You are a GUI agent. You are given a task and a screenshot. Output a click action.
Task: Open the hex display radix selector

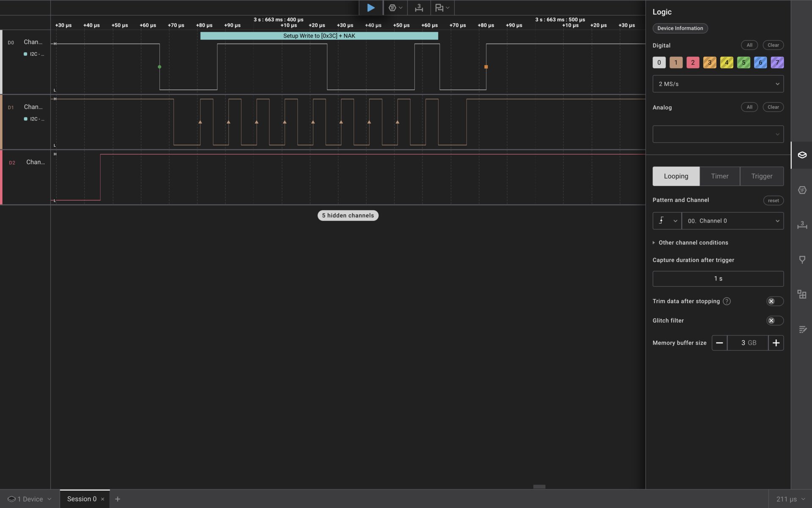tap(396, 8)
